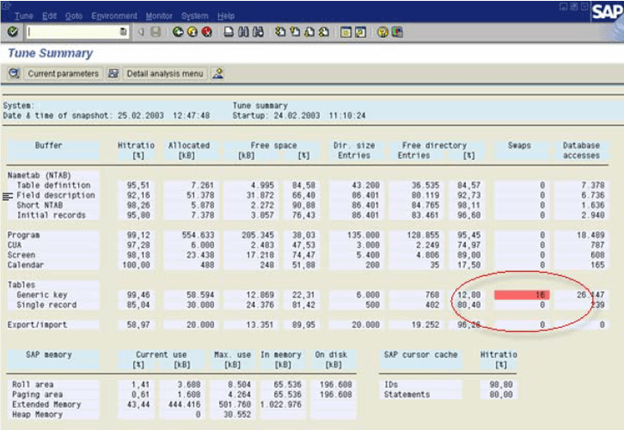The image size is (624, 430).
Task: Open the Environment menu
Action: point(114,16)
